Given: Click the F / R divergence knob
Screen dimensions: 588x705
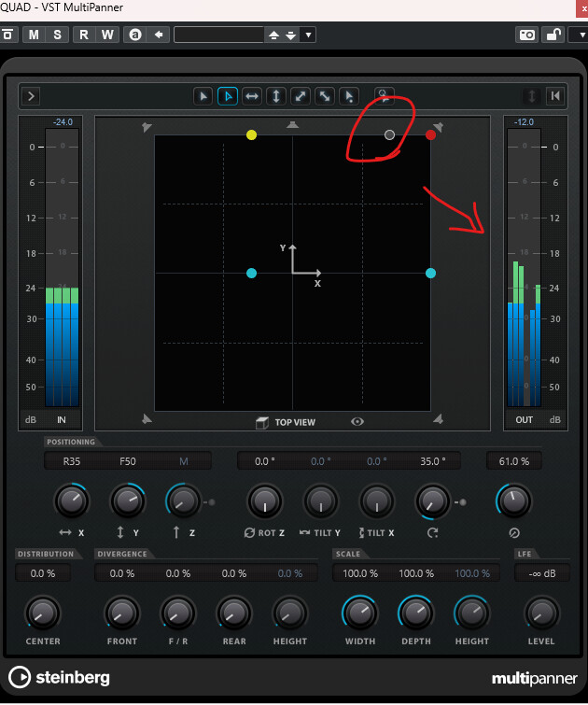Looking at the screenshot, I should tap(178, 613).
